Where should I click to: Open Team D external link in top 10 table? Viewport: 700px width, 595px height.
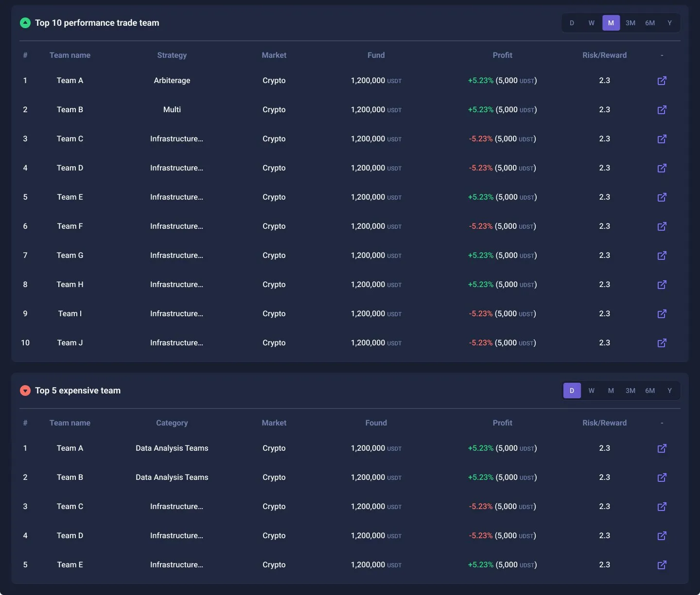click(662, 168)
